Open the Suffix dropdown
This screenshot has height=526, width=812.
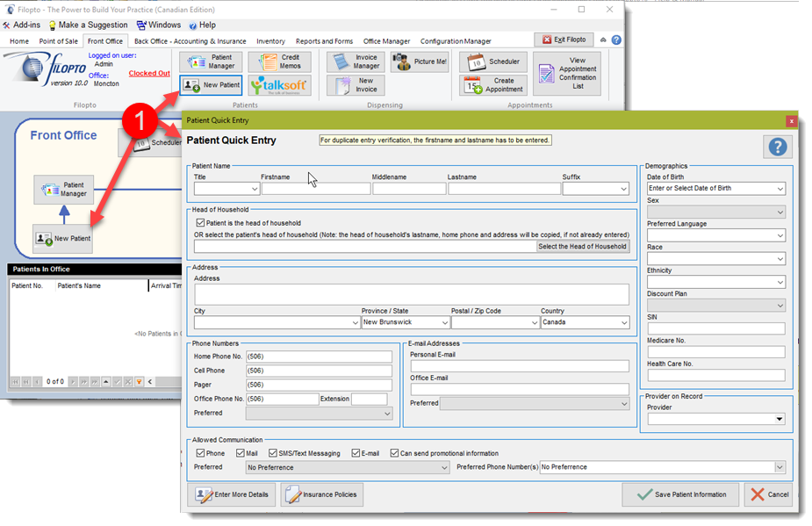tap(624, 189)
